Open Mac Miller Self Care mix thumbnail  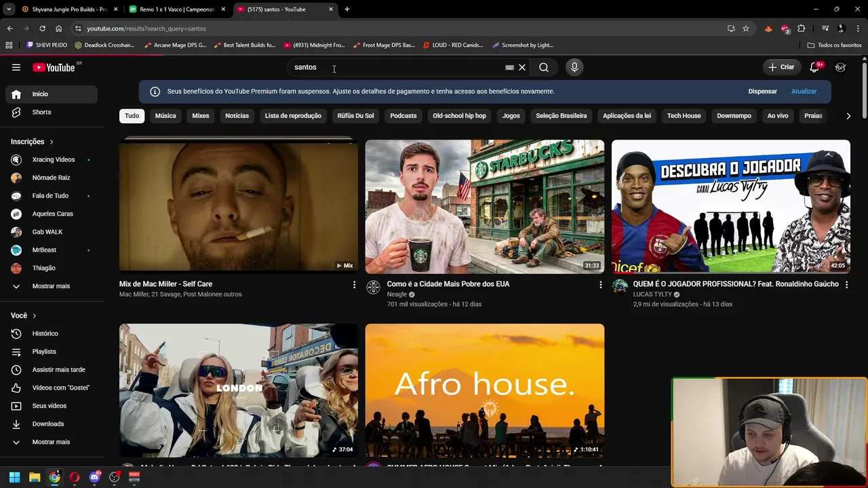(239, 206)
